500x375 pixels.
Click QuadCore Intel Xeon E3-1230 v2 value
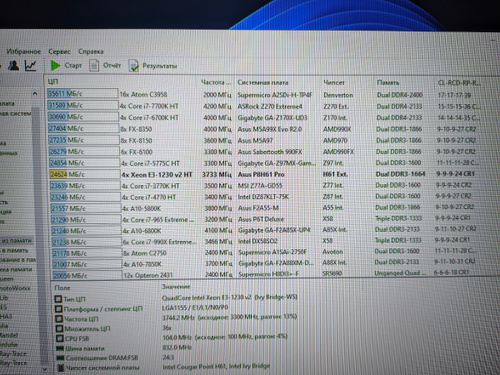[x=229, y=297]
